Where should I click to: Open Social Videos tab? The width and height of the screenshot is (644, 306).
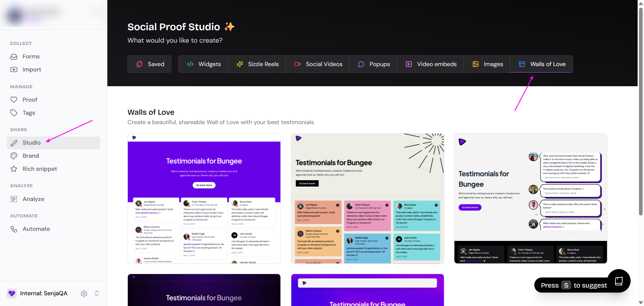(318, 64)
